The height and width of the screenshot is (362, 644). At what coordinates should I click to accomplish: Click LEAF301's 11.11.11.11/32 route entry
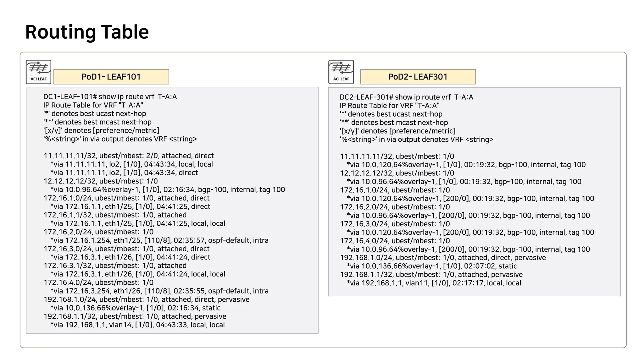coord(397,156)
